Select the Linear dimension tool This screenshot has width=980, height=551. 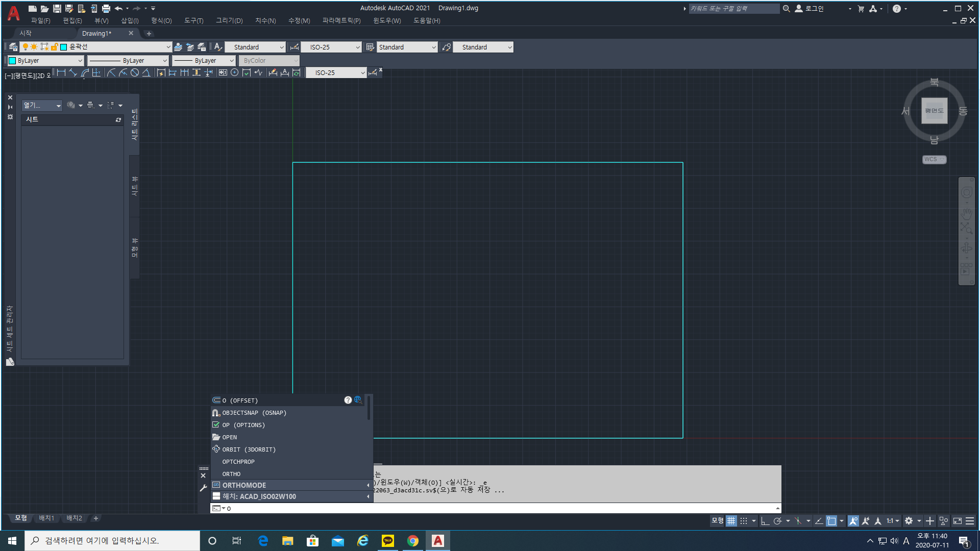tap(61, 73)
